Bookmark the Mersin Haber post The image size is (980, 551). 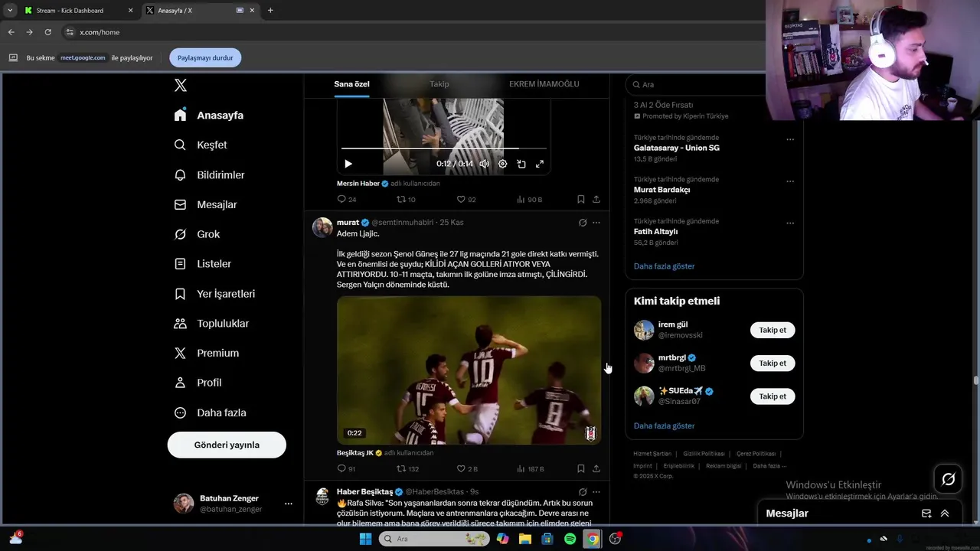pyautogui.click(x=581, y=199)
